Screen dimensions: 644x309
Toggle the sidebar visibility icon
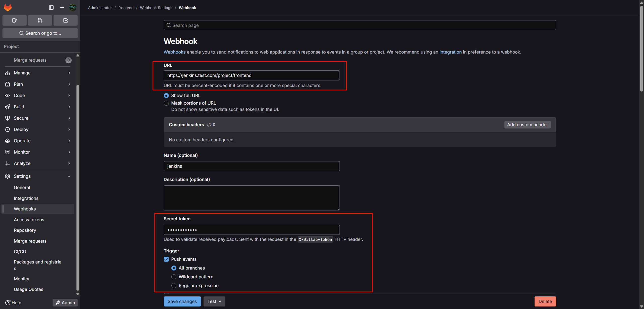(x=51, y=7)
